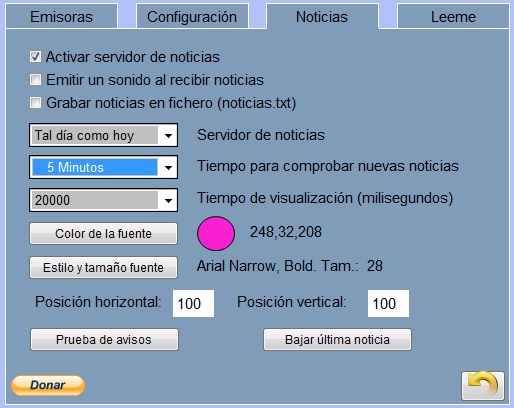Open Estilo y tamaño fuente dialog
The height and width of the screenshot is (408, 514).
103,267
